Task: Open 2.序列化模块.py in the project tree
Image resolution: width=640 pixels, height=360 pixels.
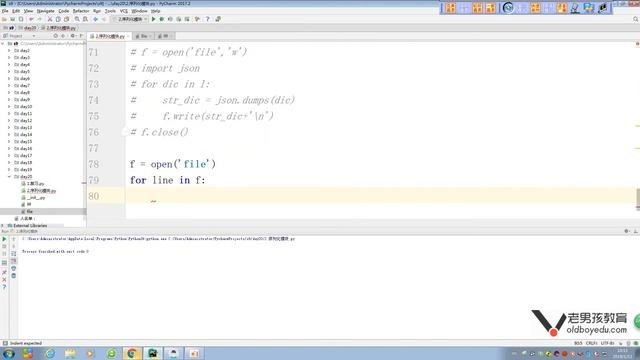Action: pos(39,191)
